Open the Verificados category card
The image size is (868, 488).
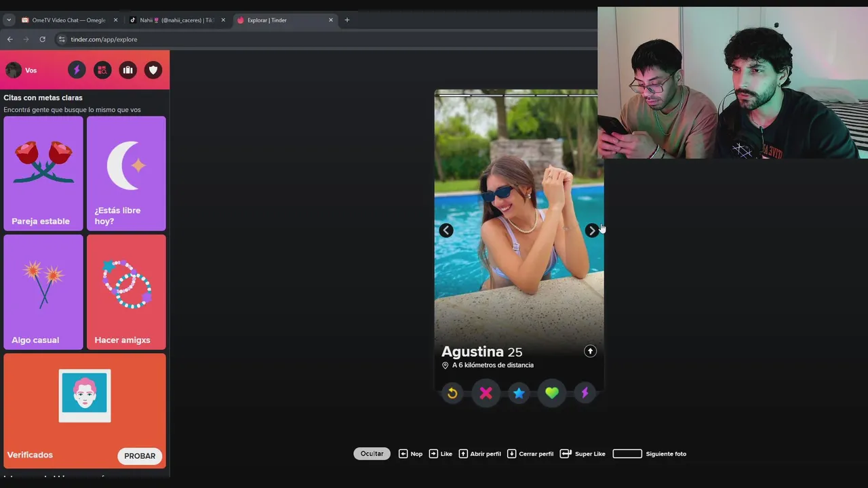coord(85,411)
